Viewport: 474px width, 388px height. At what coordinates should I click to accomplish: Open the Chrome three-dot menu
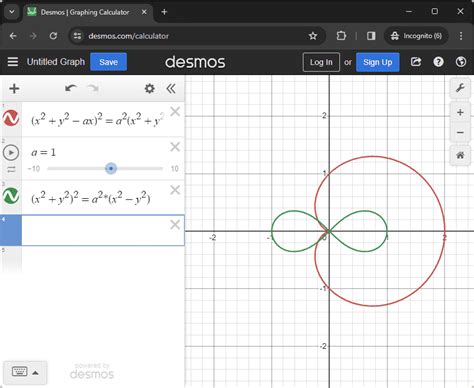click(x=461, y=36)
